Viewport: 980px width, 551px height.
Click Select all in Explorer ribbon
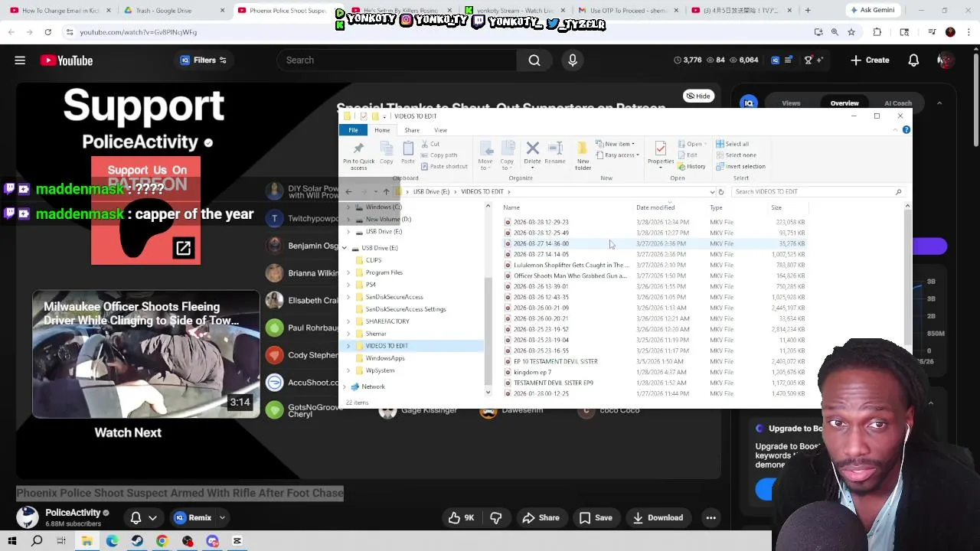coord(733,144)
